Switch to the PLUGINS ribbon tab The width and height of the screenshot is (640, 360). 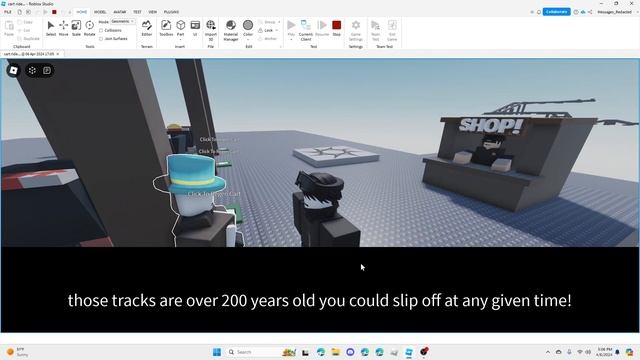pyautogui.click(x=171, y=12)
